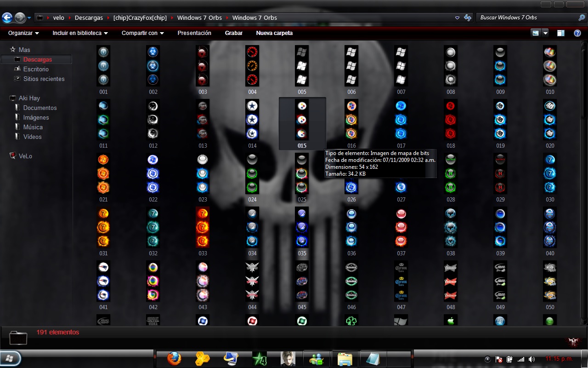Select orb image 050
Viewport: 588px width, 368px height.
tap(550, 281)
